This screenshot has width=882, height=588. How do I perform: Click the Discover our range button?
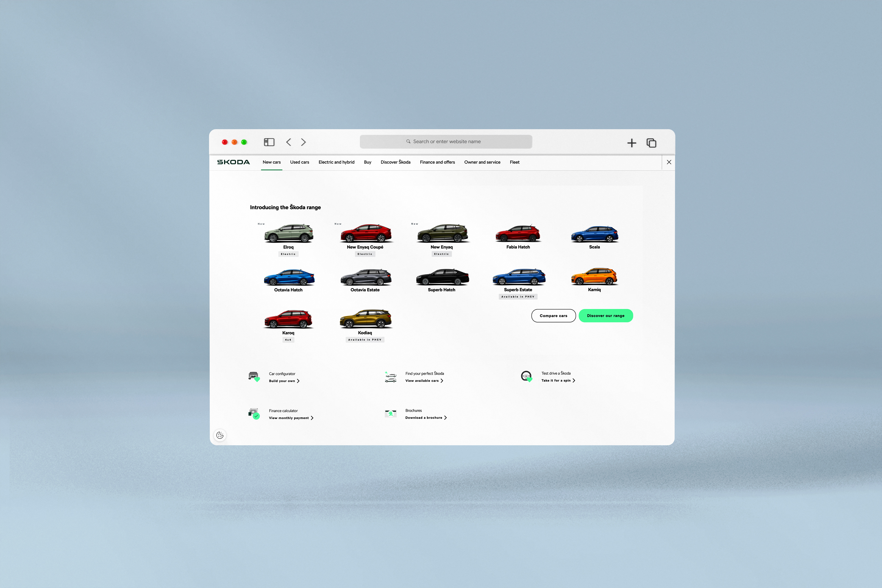[606, 316]
